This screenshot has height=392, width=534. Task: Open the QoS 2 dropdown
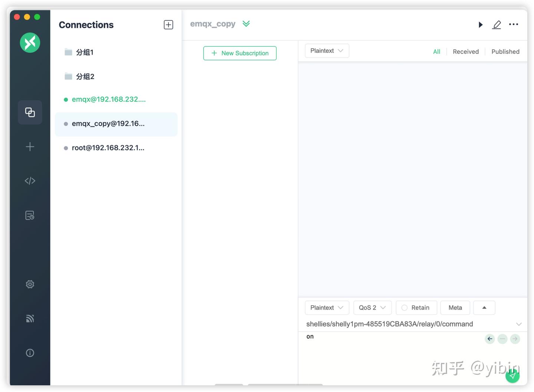(372, 308)
